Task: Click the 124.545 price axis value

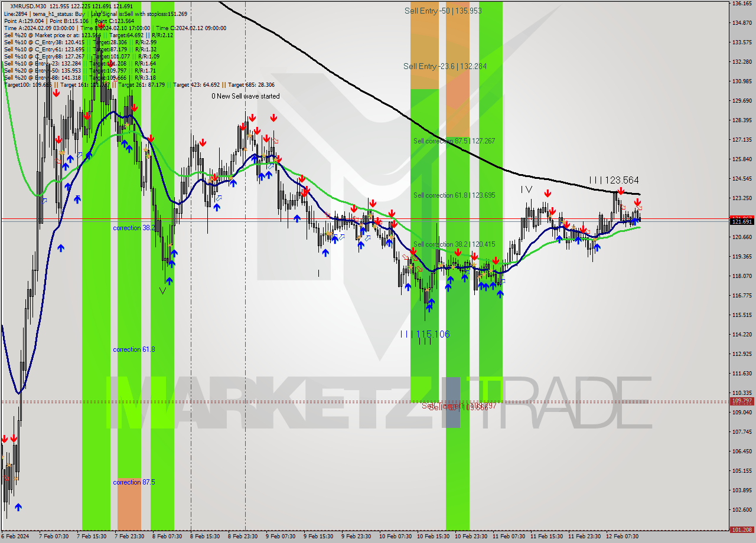Action: (742, 179)
